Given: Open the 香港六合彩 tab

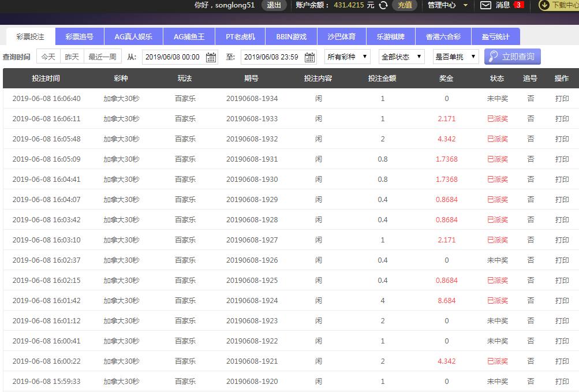Looking at the screenshot, I should (443, 36).
